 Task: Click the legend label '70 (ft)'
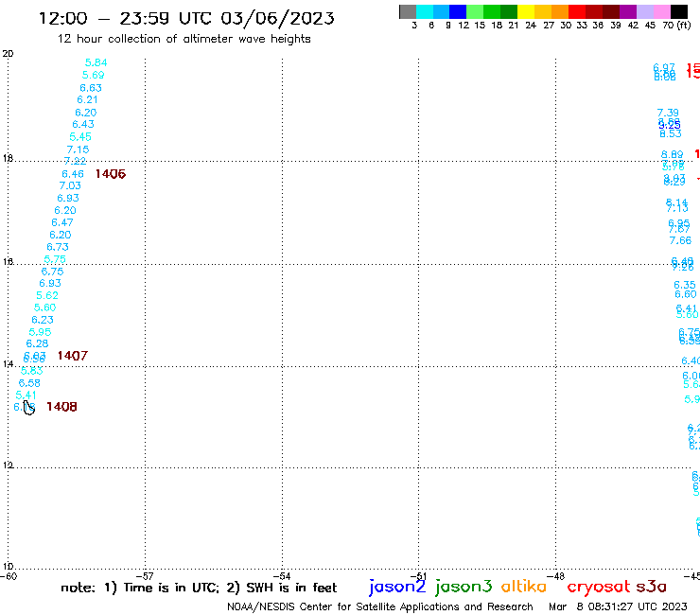(x=676, y=26)
